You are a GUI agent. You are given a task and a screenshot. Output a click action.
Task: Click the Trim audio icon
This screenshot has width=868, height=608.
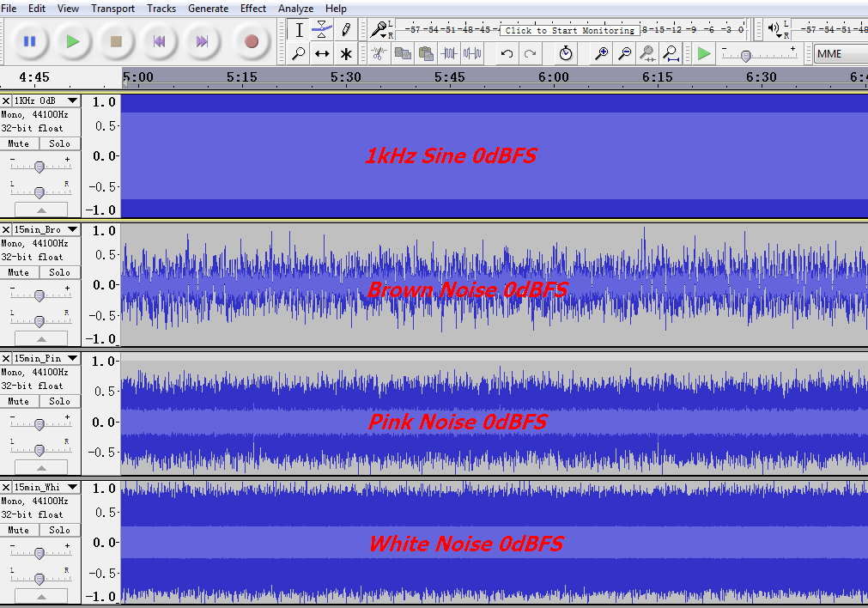[x=449, y=54]
